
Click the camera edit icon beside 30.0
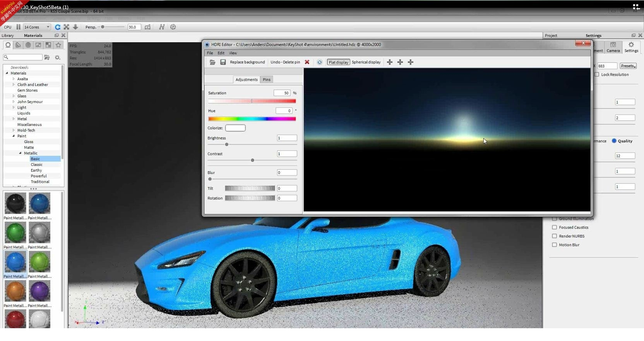click(147, 27)
